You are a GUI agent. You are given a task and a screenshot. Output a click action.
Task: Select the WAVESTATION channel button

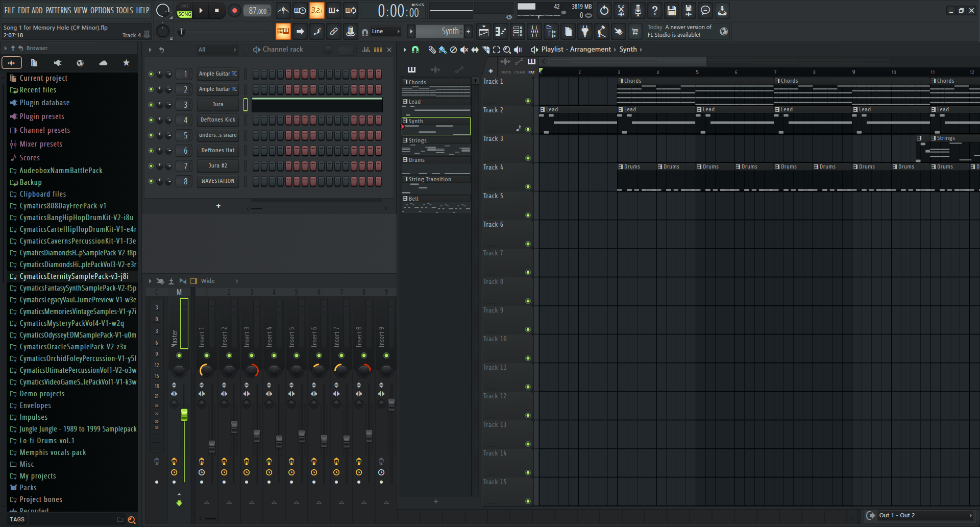pos(218,181)
